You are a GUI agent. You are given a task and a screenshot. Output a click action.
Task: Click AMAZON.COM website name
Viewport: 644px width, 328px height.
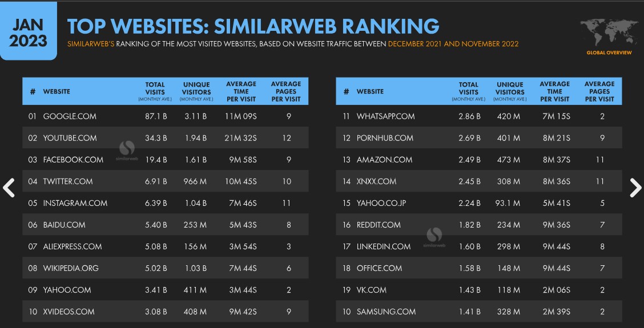coord(384,160)
